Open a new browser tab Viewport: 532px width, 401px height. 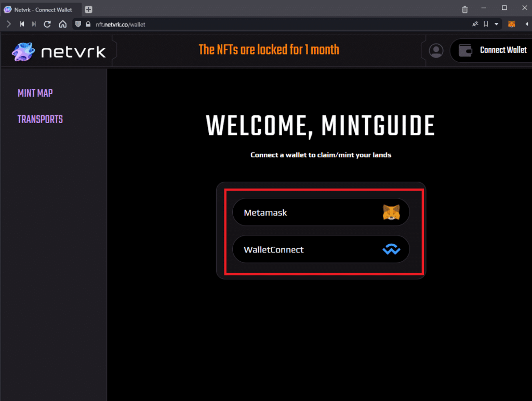pos(88,9)
